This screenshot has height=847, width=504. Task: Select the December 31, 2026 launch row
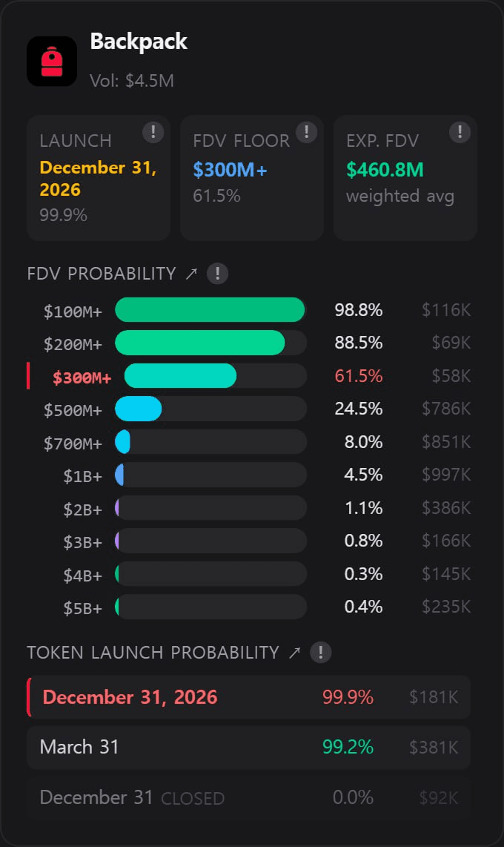tap(248, 697)
